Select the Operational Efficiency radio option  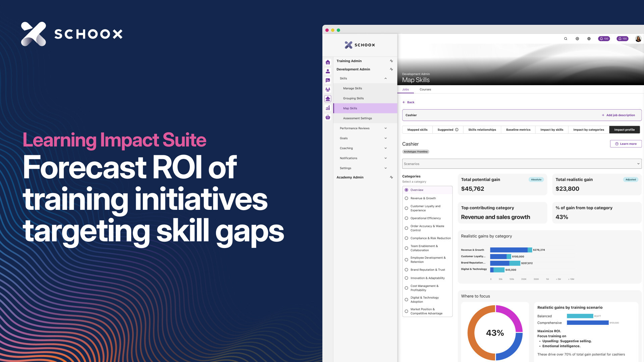pyautogui.click(x=406, y=218)
